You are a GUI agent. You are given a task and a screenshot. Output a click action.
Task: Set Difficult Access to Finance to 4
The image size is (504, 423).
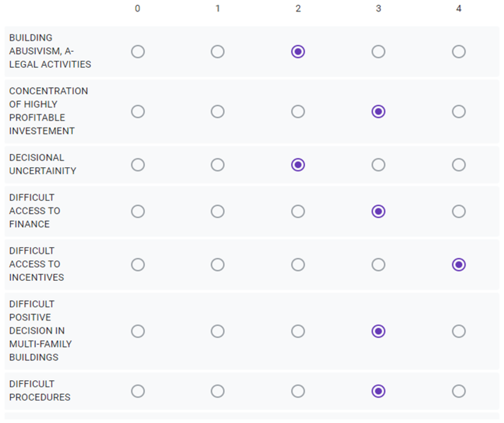click(459, 212)
